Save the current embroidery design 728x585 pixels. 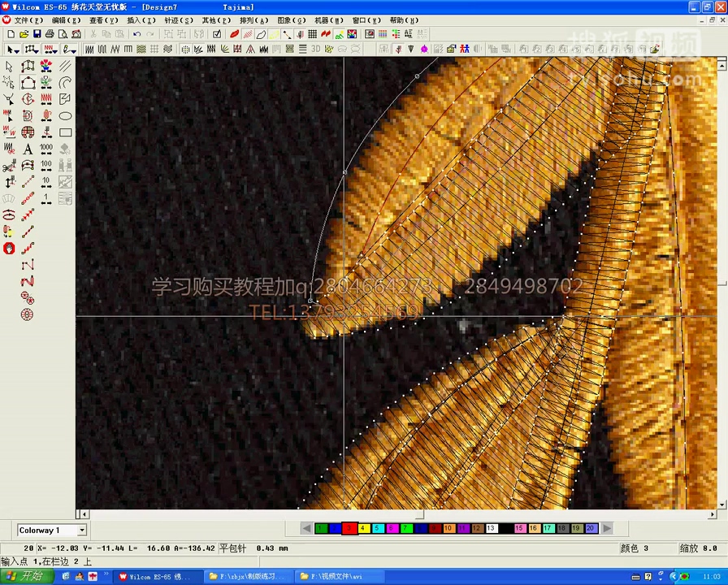click(39, 34)
